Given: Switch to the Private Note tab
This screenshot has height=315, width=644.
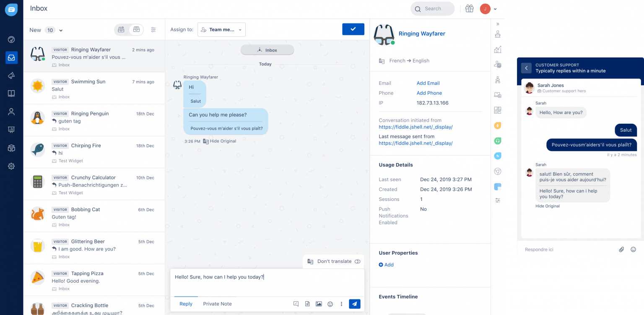Looking at the screenshot, I should (x=217, y=304).
